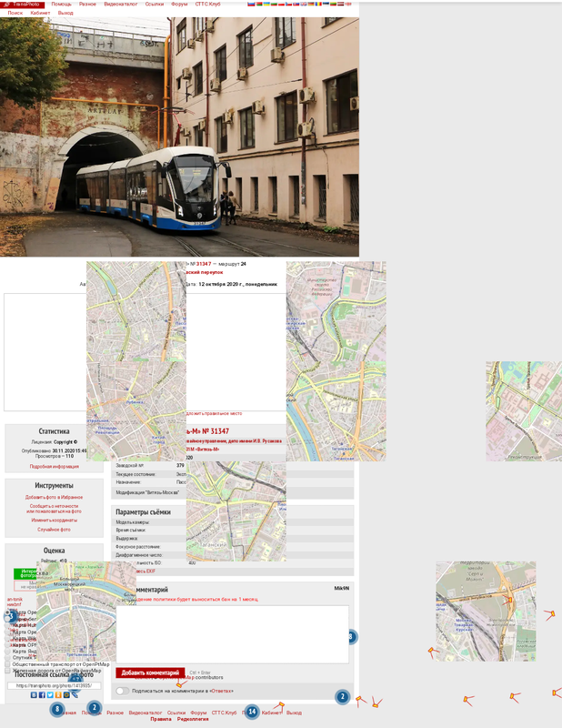The width and height of the screenshot is (562, 728).
Task: Click the TransPhoto logo in the header
Action: tap(22, 5)
